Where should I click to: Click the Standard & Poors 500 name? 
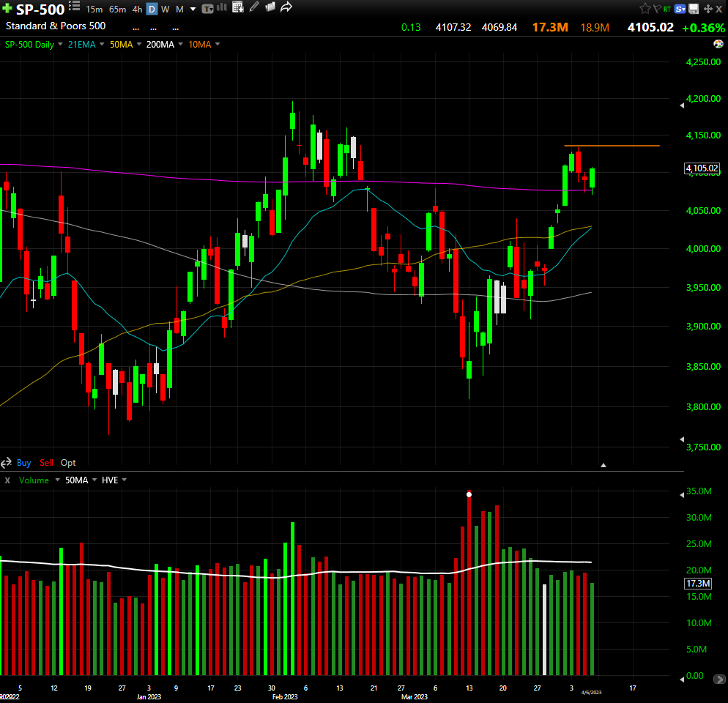click(55, 26)
